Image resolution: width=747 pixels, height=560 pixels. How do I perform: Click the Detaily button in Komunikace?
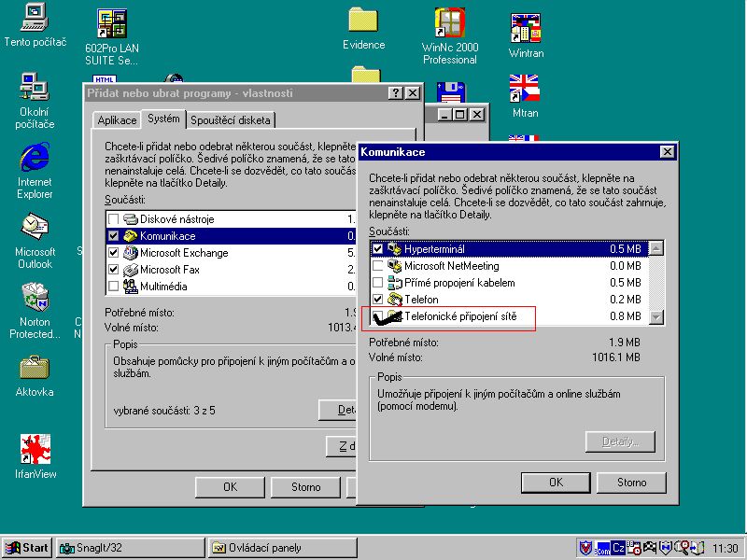pos(620,441)
